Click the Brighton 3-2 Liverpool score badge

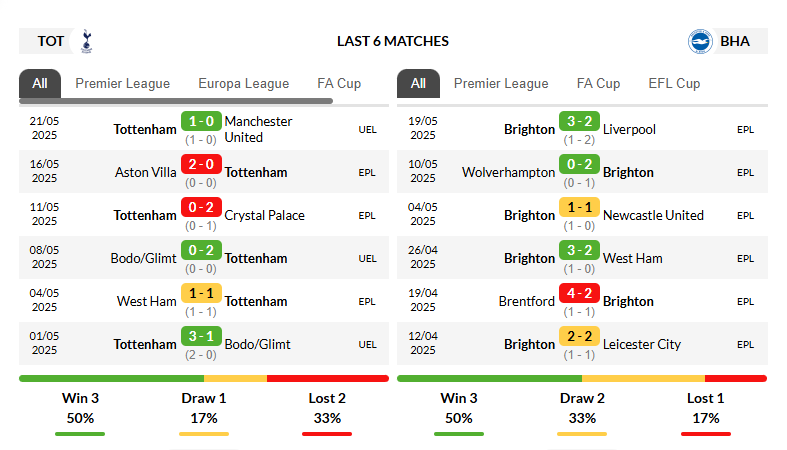[579, 121]
